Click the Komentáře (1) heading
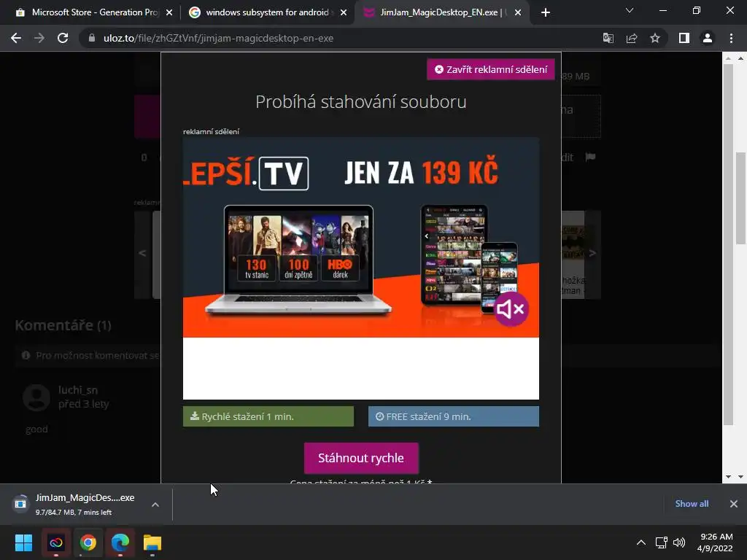Image resolution: width=747 pixels, height=560 pixels. [x=63, y=325]
